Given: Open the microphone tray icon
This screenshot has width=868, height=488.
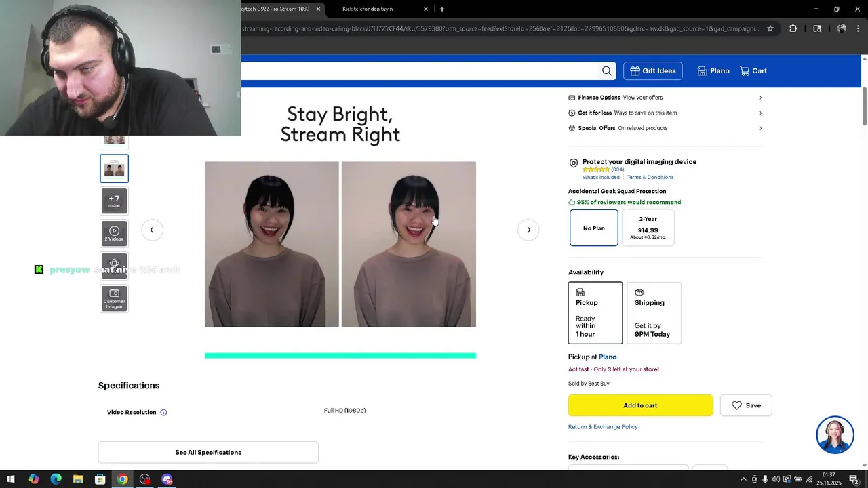Looking at the screenshot, I should [x=765, y=479].
